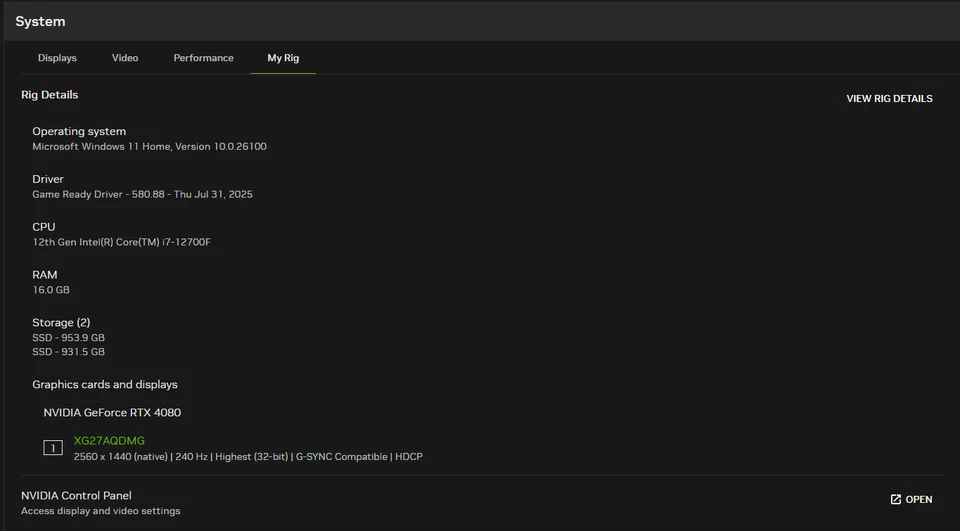Click the external-link icon beside OPEN

(x=896, y=500)
